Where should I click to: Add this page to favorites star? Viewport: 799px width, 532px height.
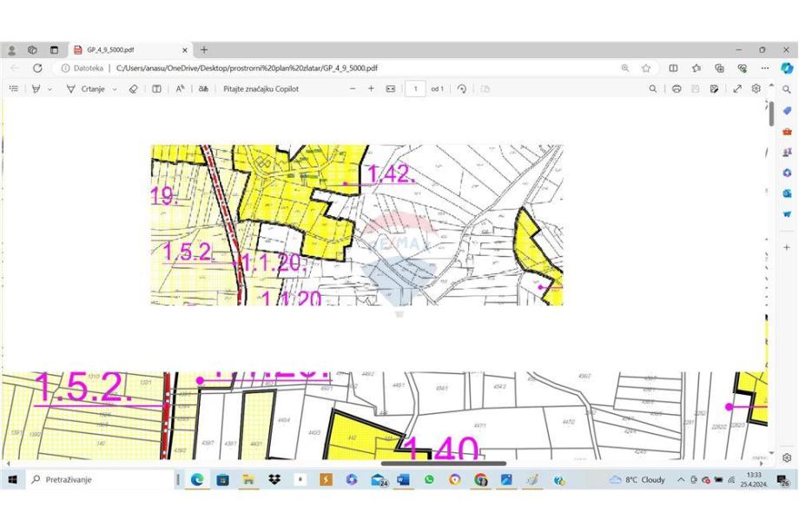646,68
